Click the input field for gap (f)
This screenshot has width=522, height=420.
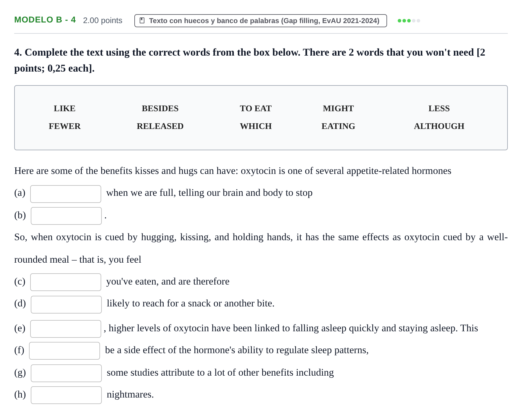[65, 351]
